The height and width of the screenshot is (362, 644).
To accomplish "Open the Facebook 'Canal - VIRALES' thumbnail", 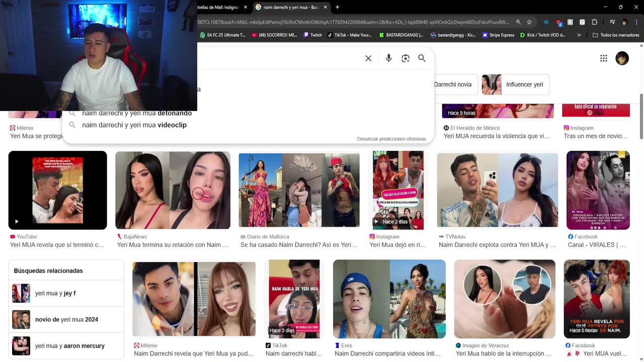I will click(598, 190).
